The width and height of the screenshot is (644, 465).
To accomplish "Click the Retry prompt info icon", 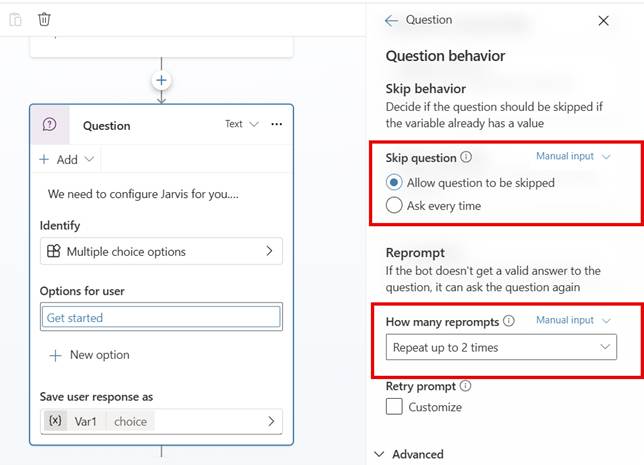I will click(x=465, y=386).
